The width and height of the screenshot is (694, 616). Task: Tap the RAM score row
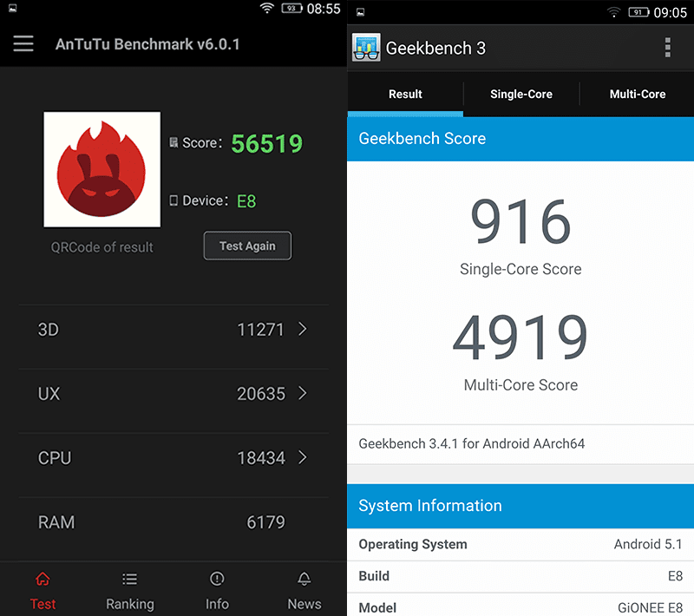point(173,522)
